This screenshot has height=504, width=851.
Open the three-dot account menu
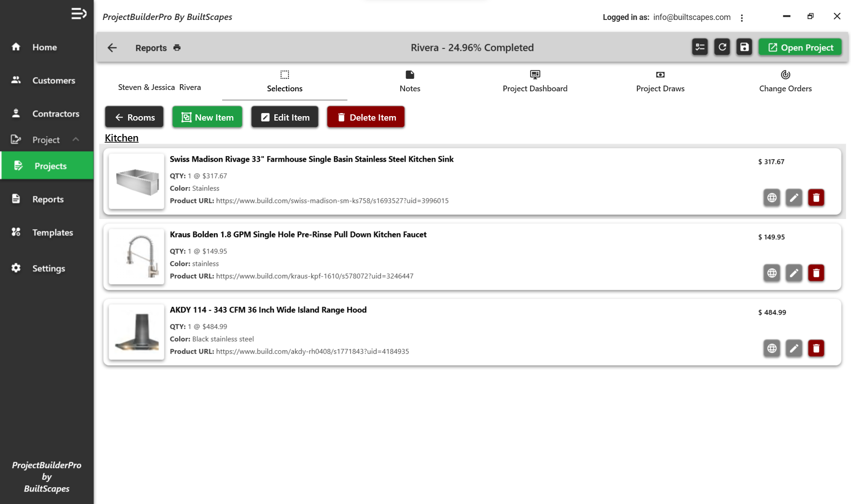[742, 18]
